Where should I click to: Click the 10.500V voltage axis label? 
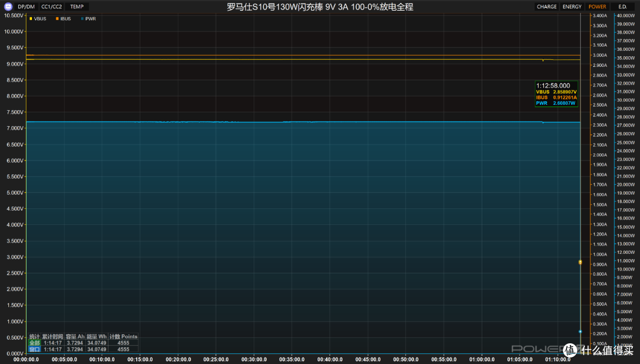(14, 15)
